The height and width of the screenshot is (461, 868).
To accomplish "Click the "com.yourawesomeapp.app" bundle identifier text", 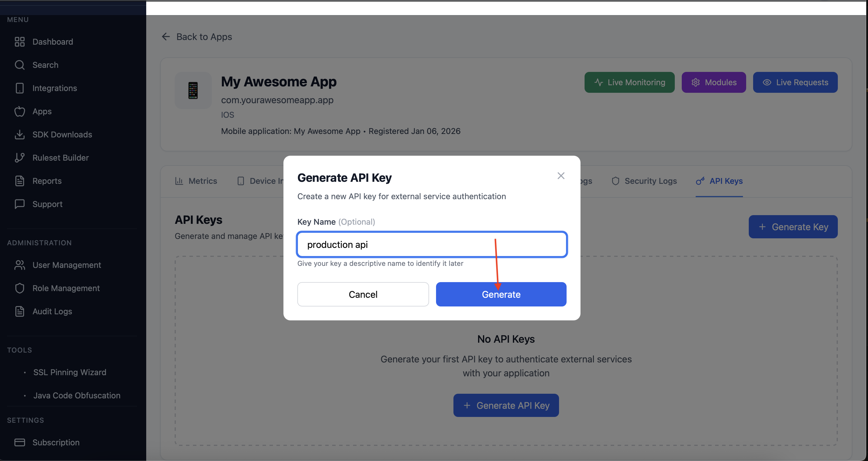I will pyautogui.click(x=277, y=100).
